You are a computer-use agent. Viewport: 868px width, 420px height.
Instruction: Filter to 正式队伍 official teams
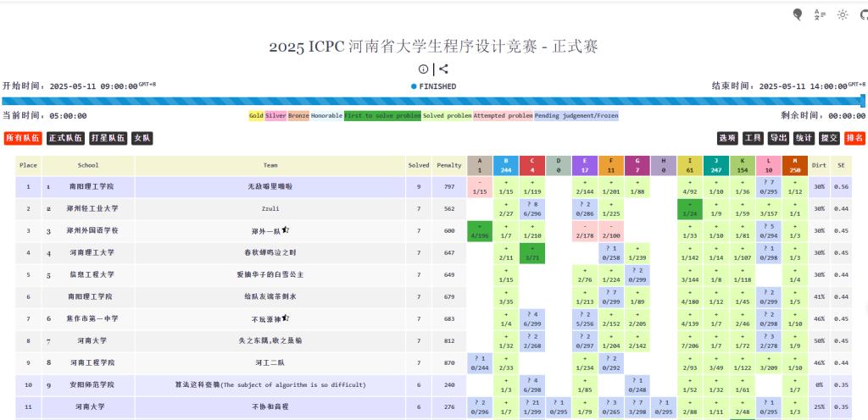[x=65, y=138]
